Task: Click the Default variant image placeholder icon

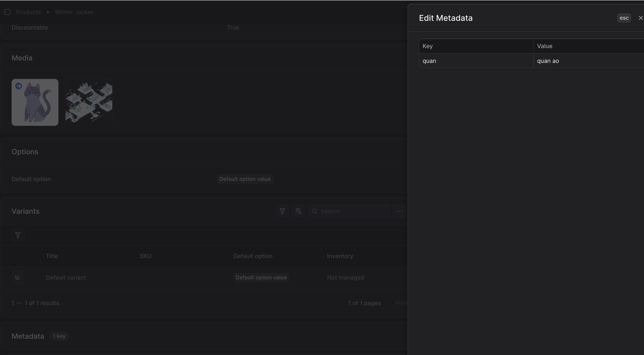Action: (17, 278)
